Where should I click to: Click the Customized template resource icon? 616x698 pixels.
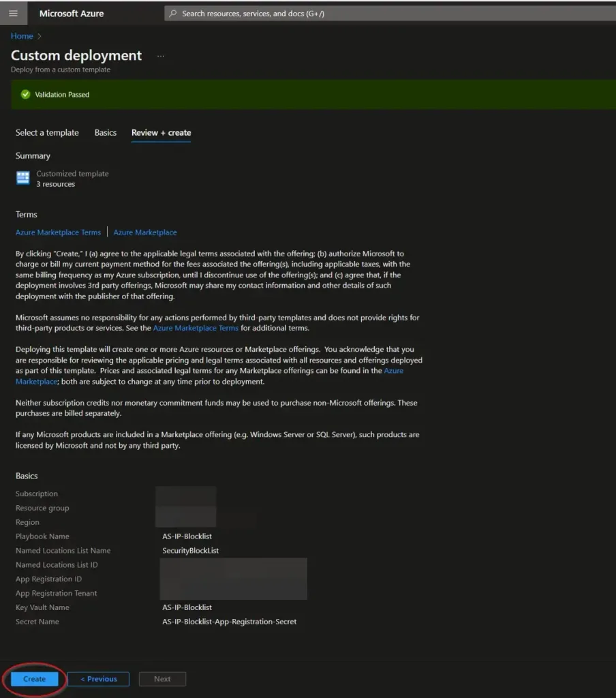coord(23,179)
